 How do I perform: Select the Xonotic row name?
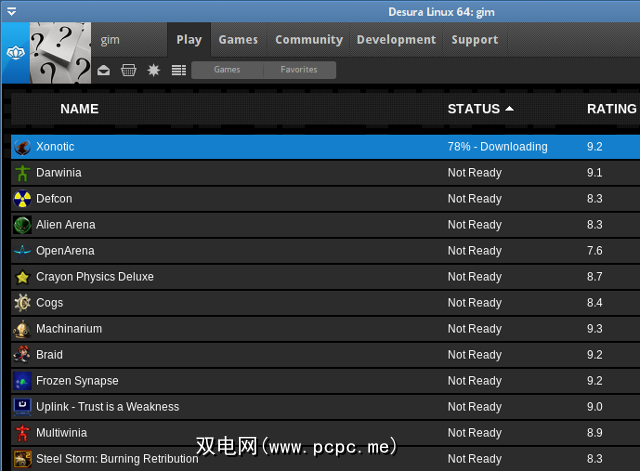pos(55,147)
